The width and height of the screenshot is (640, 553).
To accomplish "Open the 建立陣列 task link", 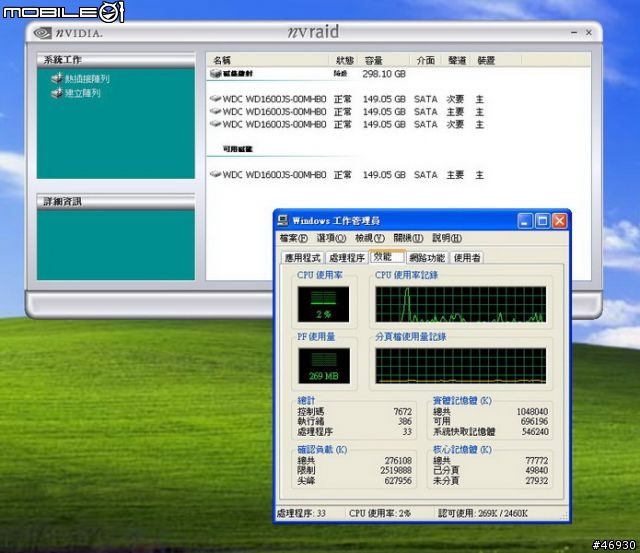I will (82, 93).
